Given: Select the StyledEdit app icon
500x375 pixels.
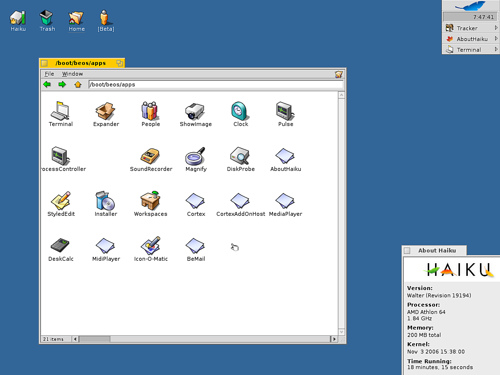Looking at the screenshot, I should 61,200.
